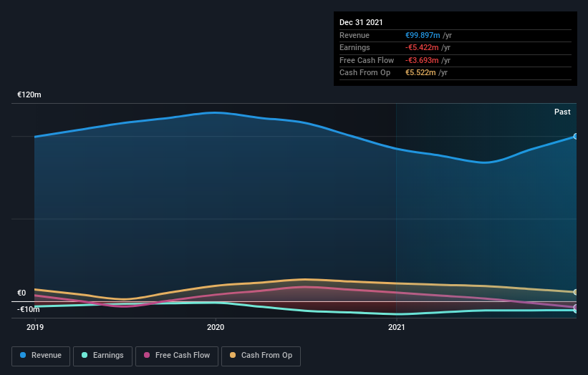The height and width of the screenshot is (375, 588).
Task: Click the pink Free Cash Flow endpoint marker
Action: 576,307
